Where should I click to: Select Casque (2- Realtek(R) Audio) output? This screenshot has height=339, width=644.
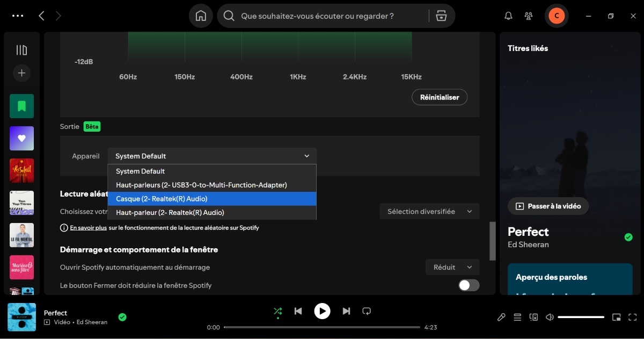pos(212,199)
